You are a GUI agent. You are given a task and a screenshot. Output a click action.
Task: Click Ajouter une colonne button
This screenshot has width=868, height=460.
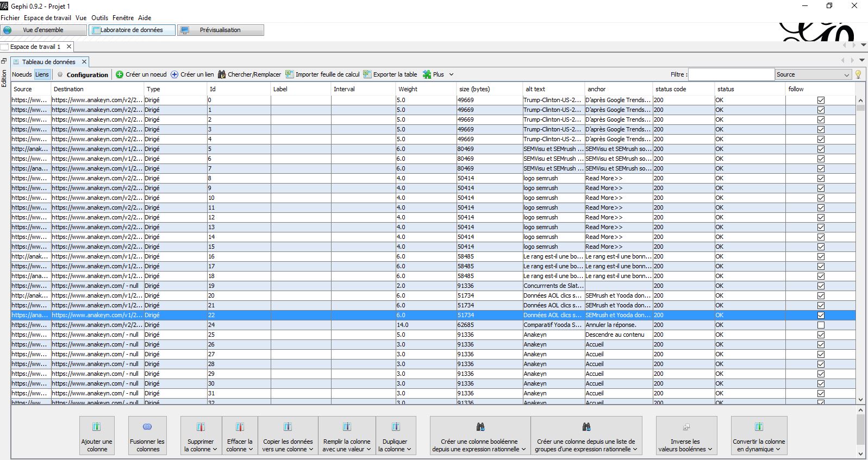point(97,436)
